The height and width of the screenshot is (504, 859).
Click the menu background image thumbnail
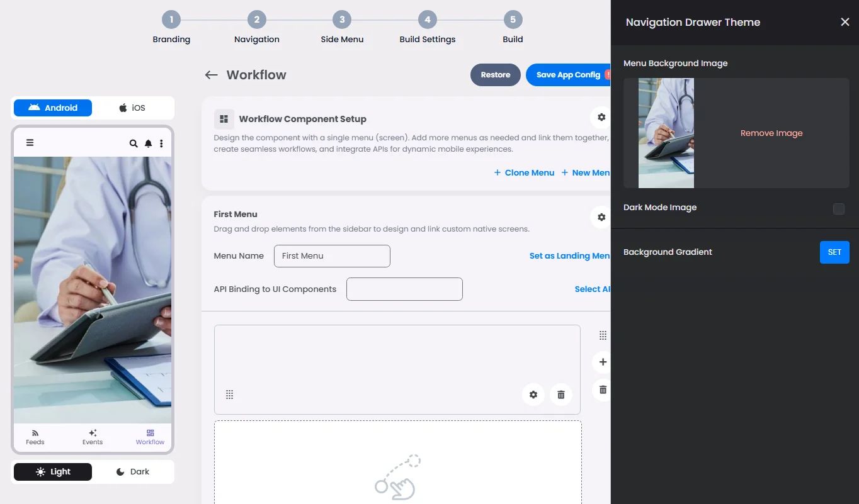(666, 133)
